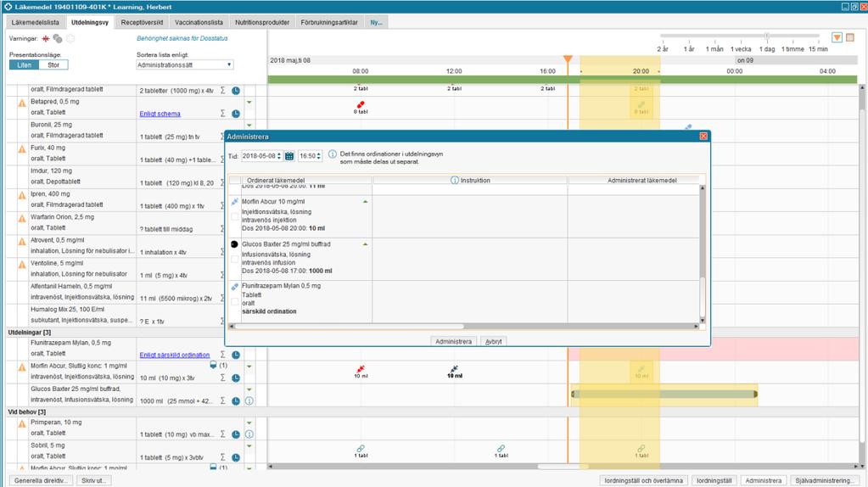Open the Förbrukningsartiklar tab
The image size is (868, 487).
pos(329,23)
